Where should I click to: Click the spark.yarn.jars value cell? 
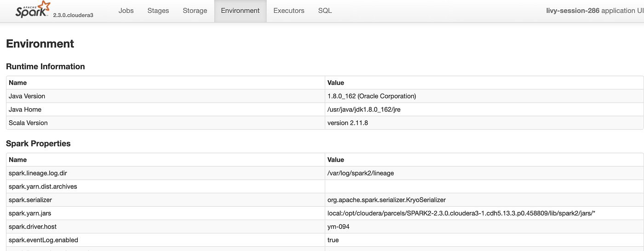tap(461, 213)
